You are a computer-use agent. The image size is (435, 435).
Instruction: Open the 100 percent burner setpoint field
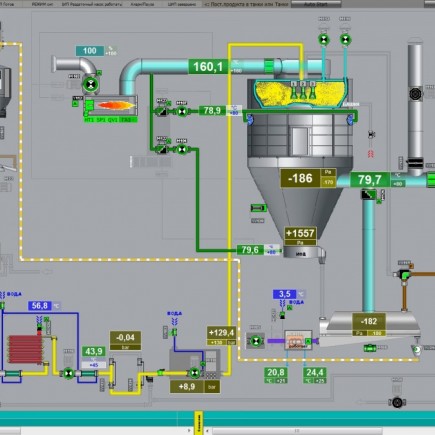90,51
